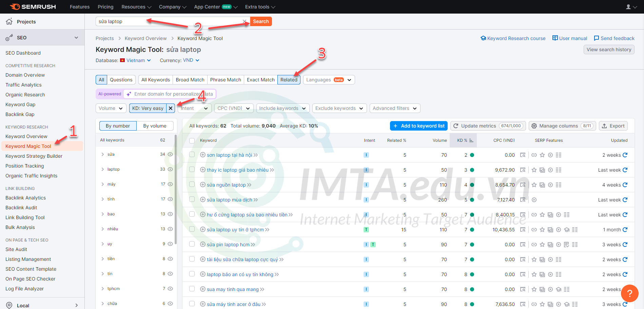
Task: Click the Semrush logo
Action: click(x=33, y=7)
